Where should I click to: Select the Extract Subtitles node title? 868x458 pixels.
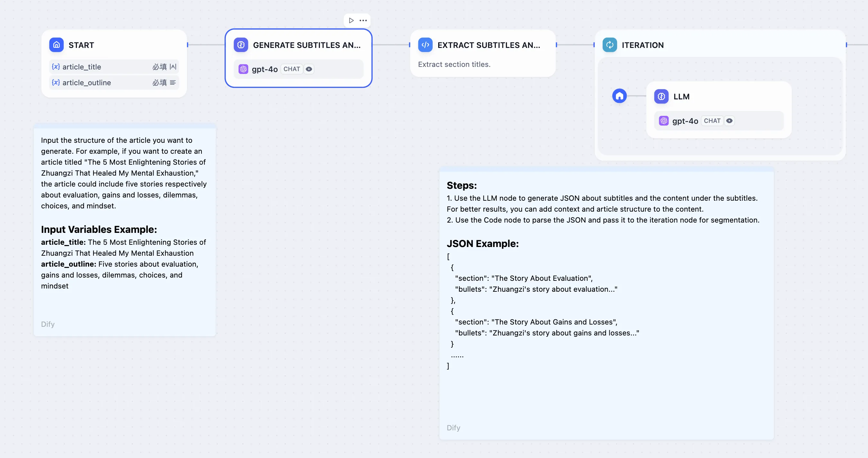click(489, 45)
